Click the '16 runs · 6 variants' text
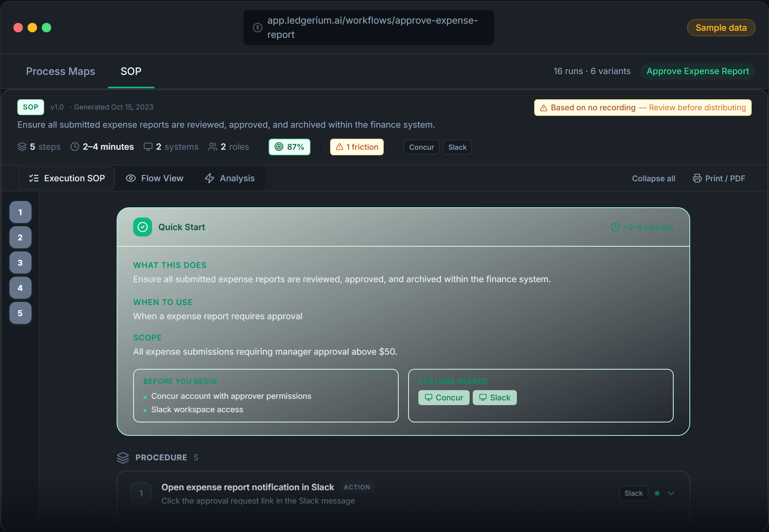 coord(592,71)
